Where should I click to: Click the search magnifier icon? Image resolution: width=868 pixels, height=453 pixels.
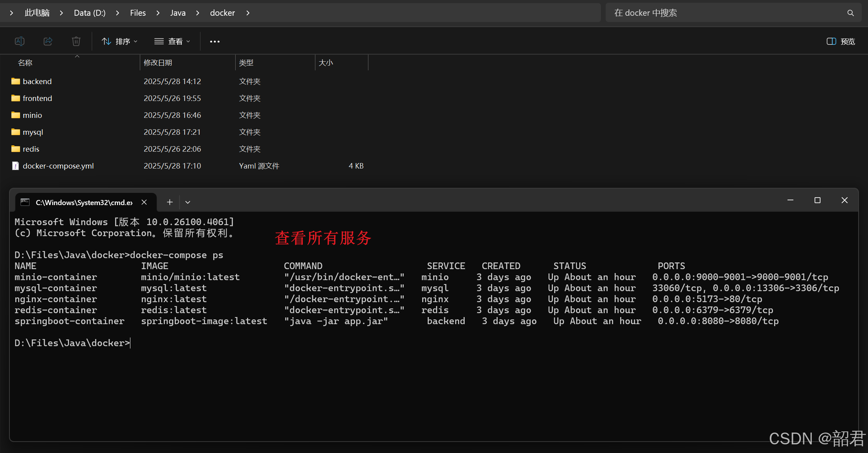tap(850, 13)
